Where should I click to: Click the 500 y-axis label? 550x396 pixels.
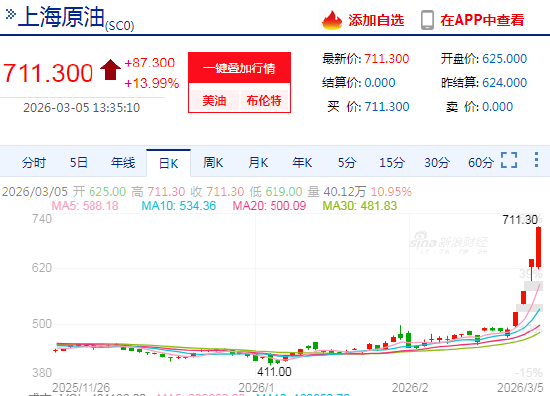tap(42, 324)
